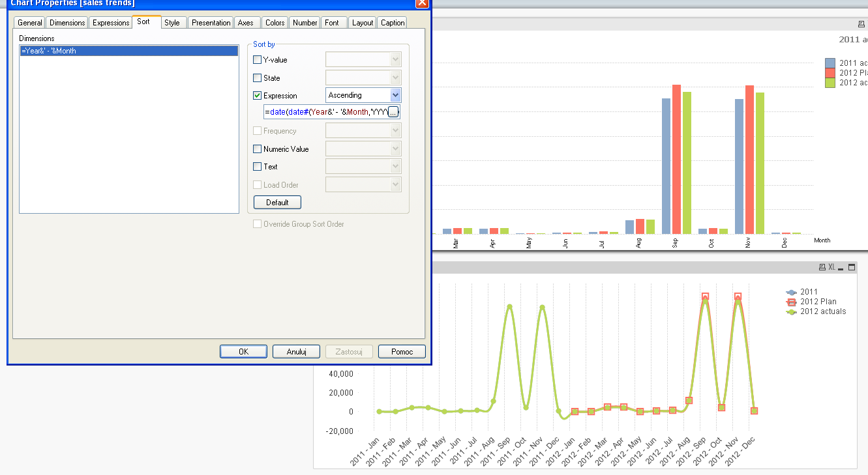Click the 2011 legend label in the line chart

pyautogui.click(x=809, y=292)
